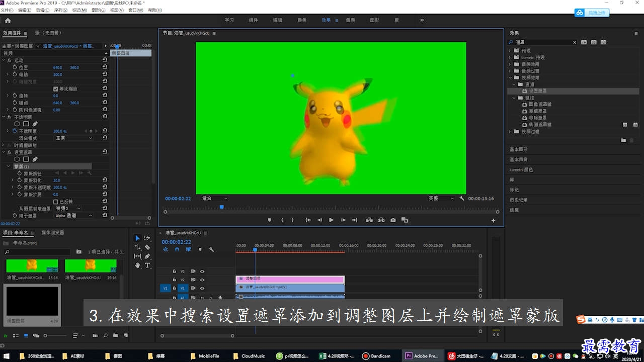Image resolution: width=644 pixels, height=362 pixels.
Task: Toggle Linked Selection in timeline
Action: point(188,249)
